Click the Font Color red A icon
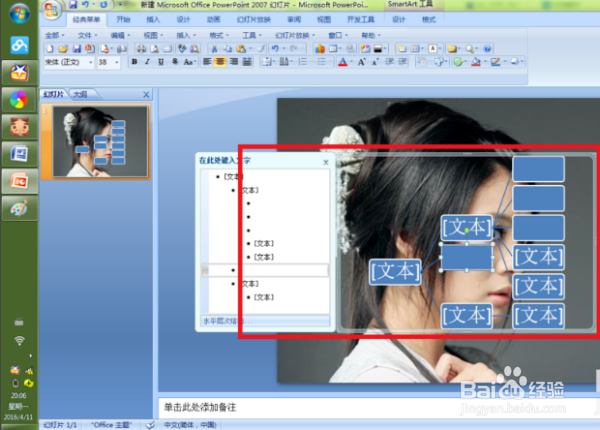Image resolution: width=600 pixels, height=430 pixels. pyautogui.click(x=343, y=62)
